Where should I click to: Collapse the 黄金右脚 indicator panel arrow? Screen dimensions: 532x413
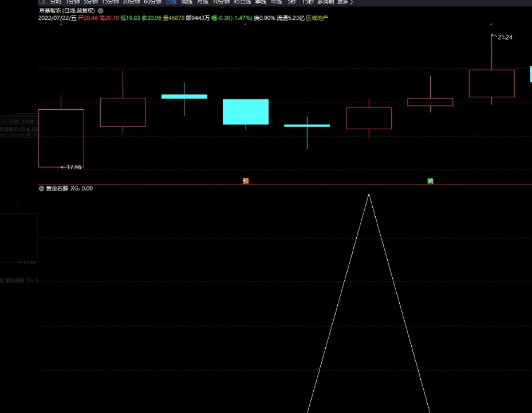(41, 188)
